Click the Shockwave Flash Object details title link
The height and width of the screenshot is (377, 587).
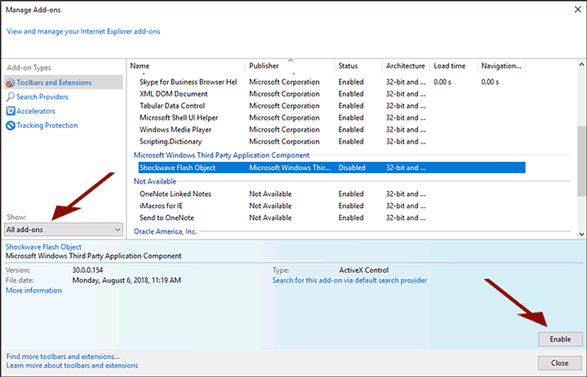tap(43, 247)
